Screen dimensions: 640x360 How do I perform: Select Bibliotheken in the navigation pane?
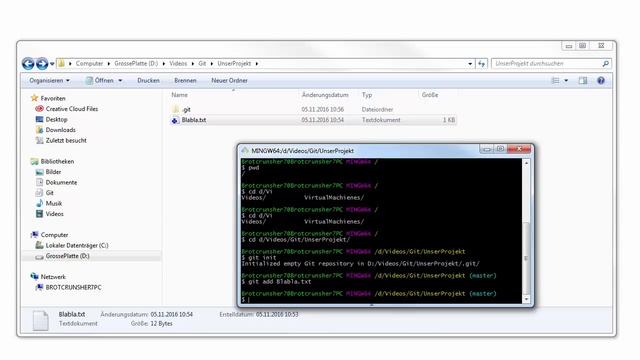coord(57,161)
